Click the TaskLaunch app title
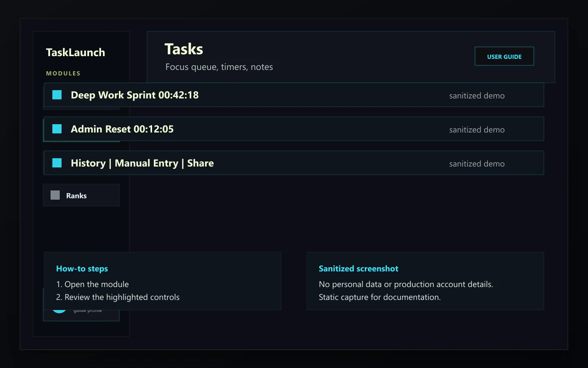The height and width of the screenshot is (368, 588). pos(75,52)
